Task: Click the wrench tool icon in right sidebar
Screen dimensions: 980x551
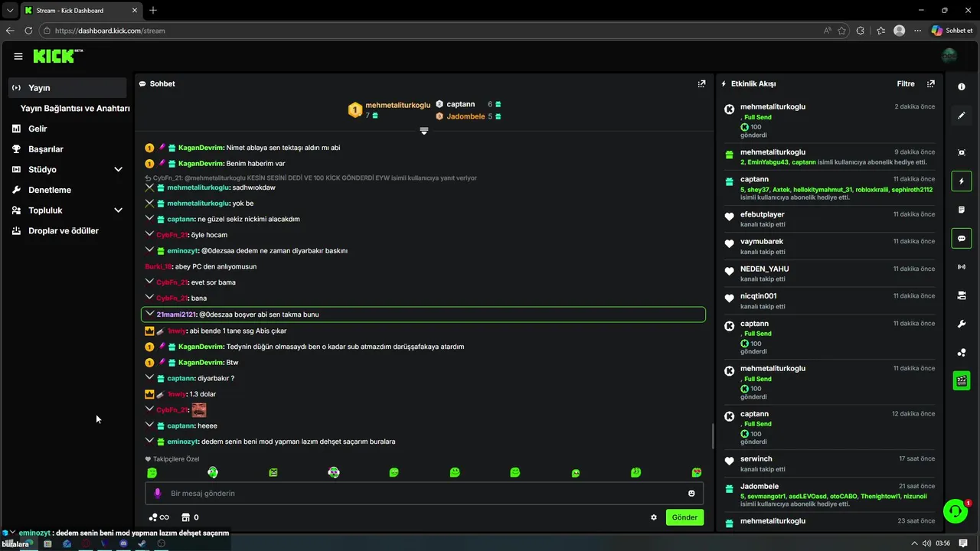Action: point(962,324)
